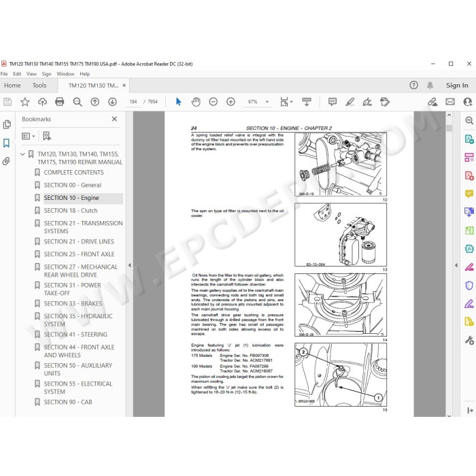Print the document
This screenshot has width=476, height=476.
(60, 102)
